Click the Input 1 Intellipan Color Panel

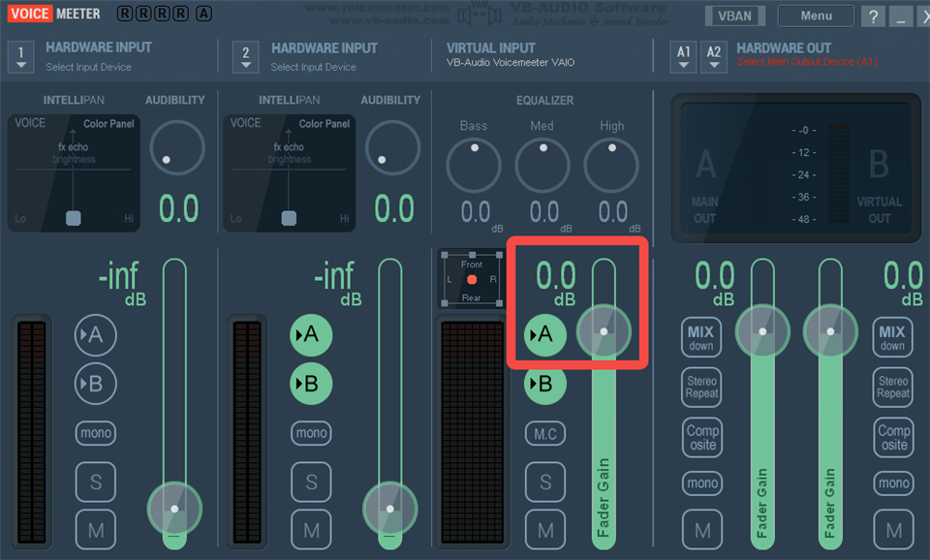tap(74, 172)
